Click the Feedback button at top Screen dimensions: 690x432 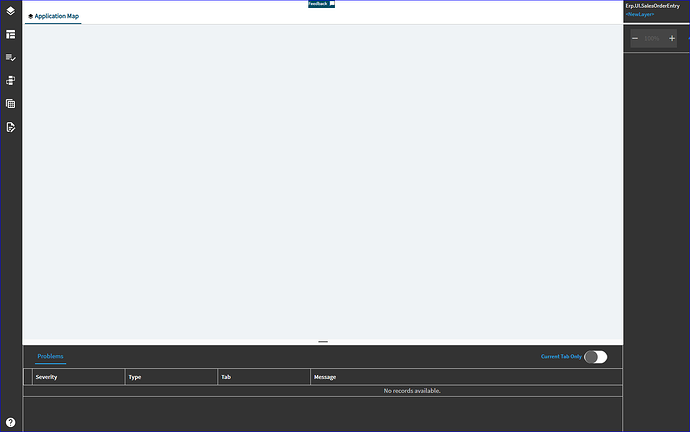tap(321, 4)
